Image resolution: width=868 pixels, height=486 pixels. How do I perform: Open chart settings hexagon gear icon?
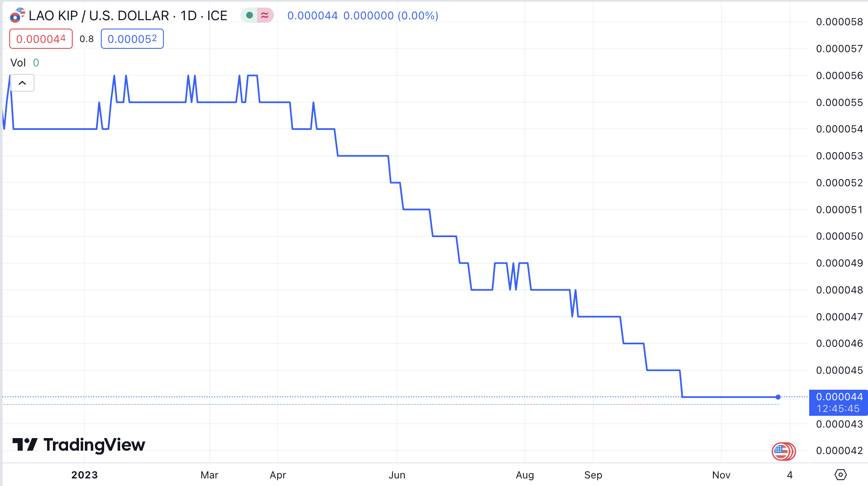click(x=840, y=475)
